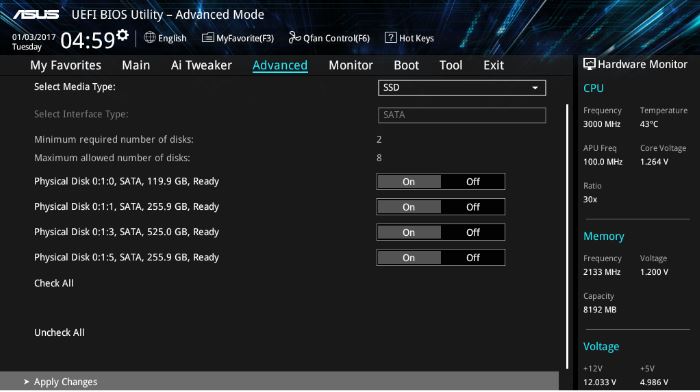700x392 pixels.
Task: Turn On Physical Disk 0:1:5
Action: pyautogui.click(x=408, y=258)
